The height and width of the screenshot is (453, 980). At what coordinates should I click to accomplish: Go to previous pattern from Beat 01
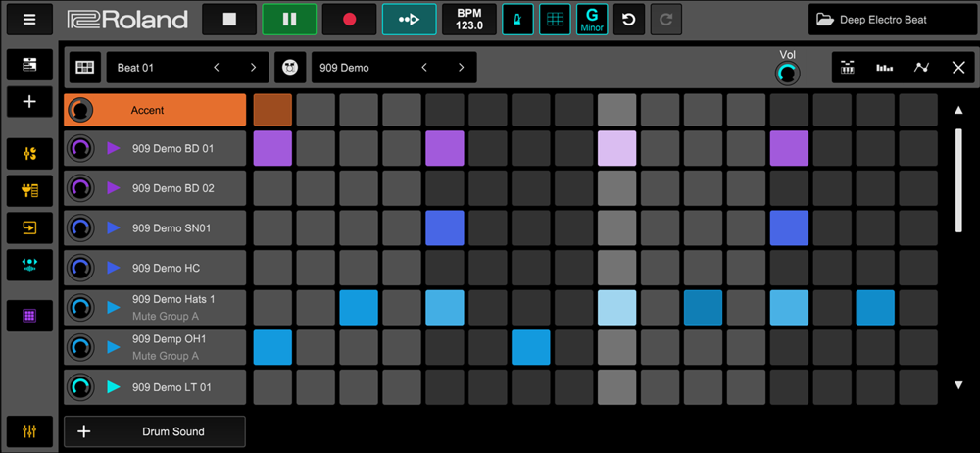(x=217, y=68)
